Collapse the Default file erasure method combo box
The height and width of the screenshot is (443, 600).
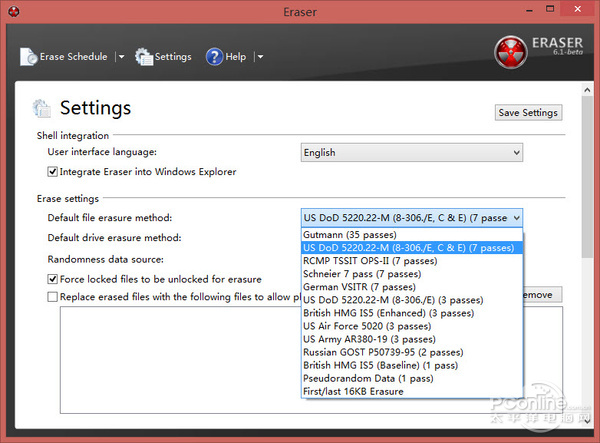pyautogui.click(x=412, y=218)
